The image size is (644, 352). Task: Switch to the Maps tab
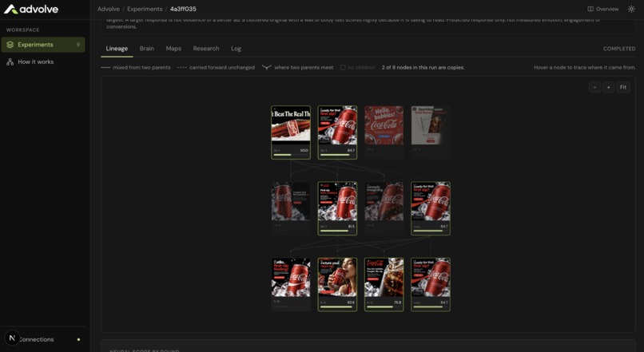173,49
